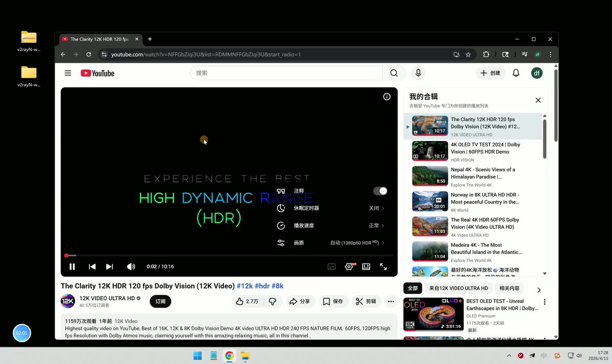Click the 创建 create button
The height and width of the screenshot is (364, 612).
[491, 73]
